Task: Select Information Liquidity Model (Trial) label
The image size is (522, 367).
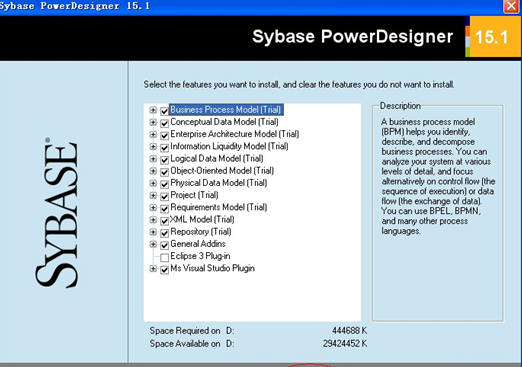Action: point(229,146)
